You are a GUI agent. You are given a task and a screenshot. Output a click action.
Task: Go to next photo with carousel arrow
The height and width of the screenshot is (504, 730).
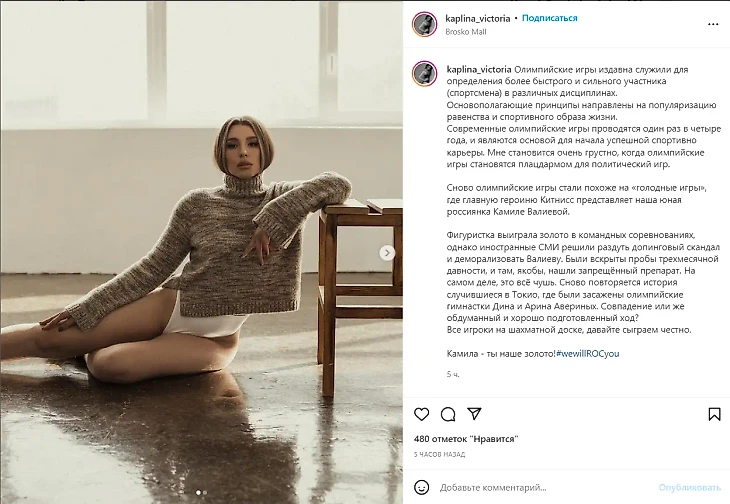coord(387,253)
